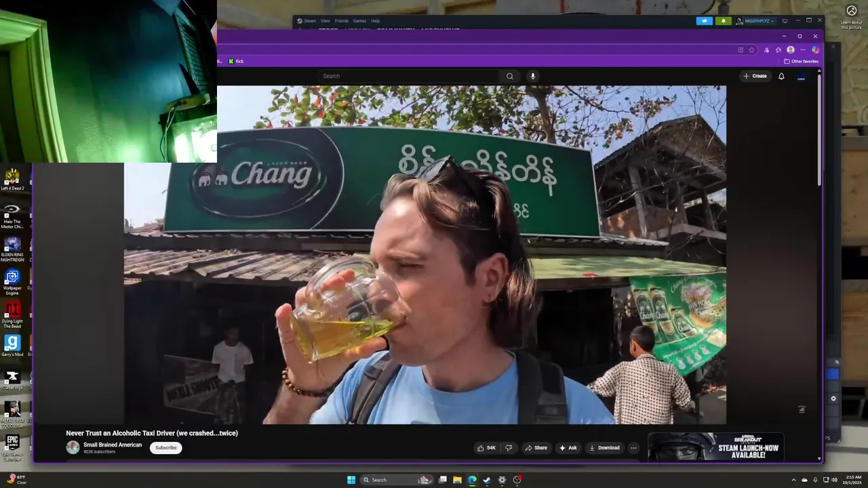
Task: Click the taskbar Search box
Action: pos(397,480)
